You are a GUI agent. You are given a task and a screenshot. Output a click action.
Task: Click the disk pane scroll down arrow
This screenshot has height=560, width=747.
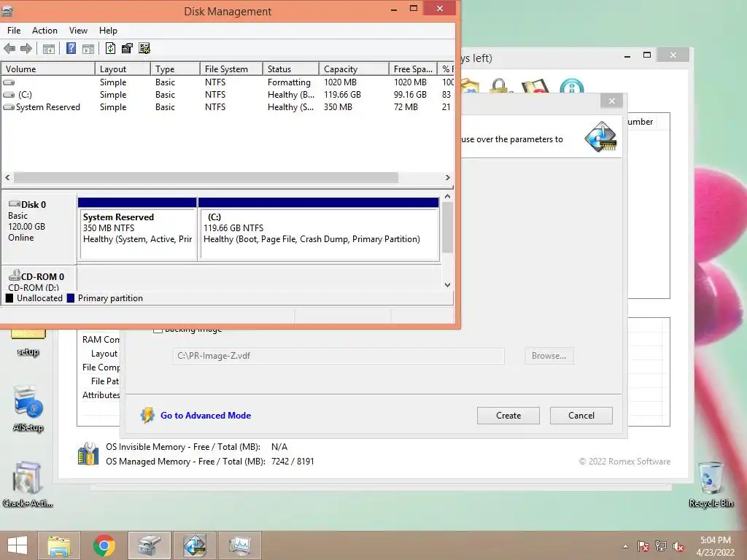pos(447,285)
